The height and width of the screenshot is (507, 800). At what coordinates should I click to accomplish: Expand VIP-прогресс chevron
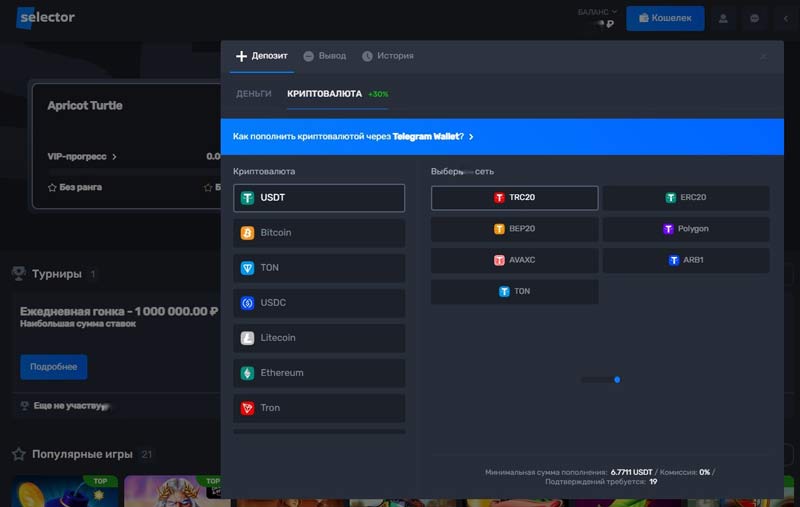point(114,157)
